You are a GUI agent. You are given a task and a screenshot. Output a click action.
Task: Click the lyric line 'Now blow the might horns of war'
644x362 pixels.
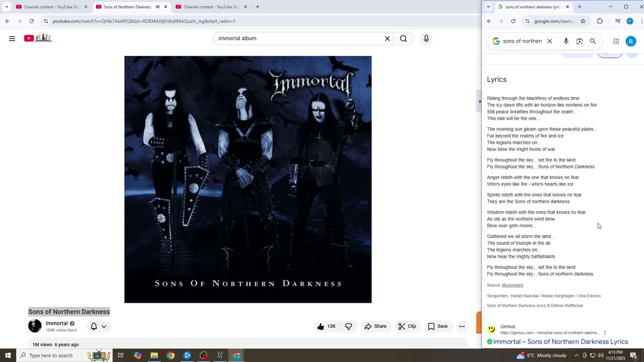point(521,149)
